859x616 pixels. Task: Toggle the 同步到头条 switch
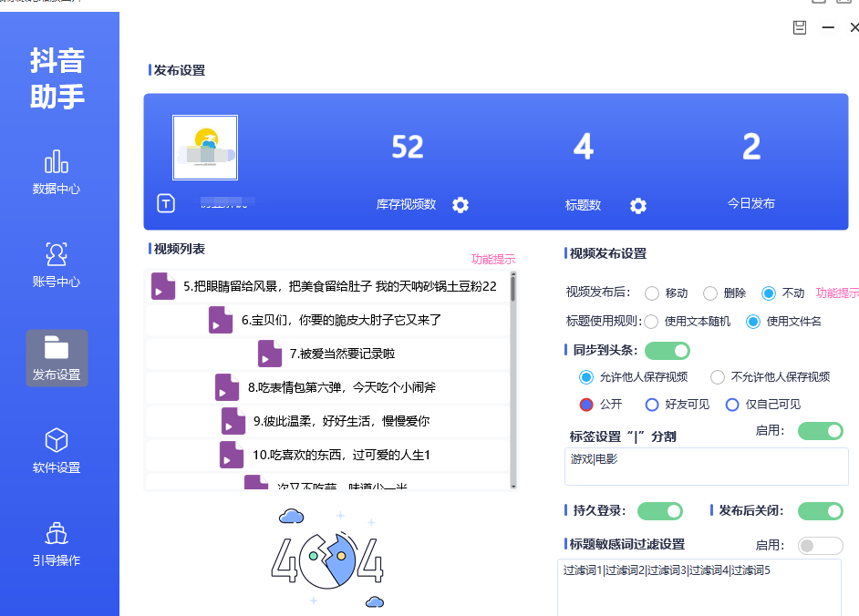[x=668, y=351]
